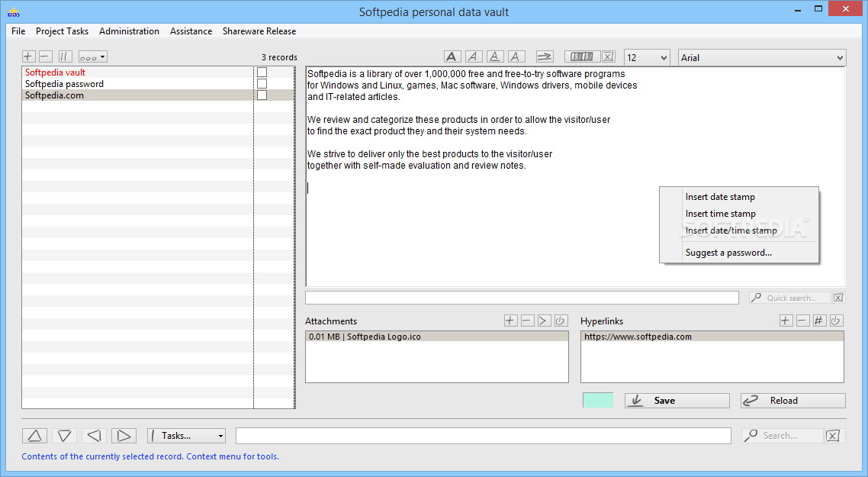Click the hash icon in Hyperlinks toolbar

tap(819, 321)
